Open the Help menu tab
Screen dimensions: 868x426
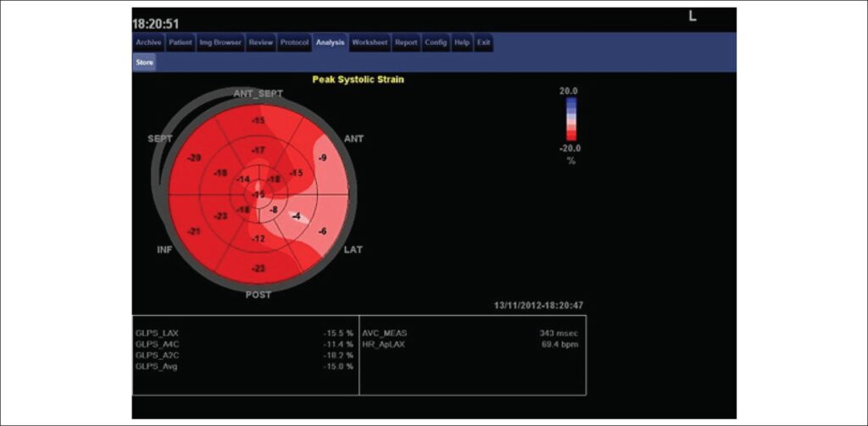coord(462,42)
